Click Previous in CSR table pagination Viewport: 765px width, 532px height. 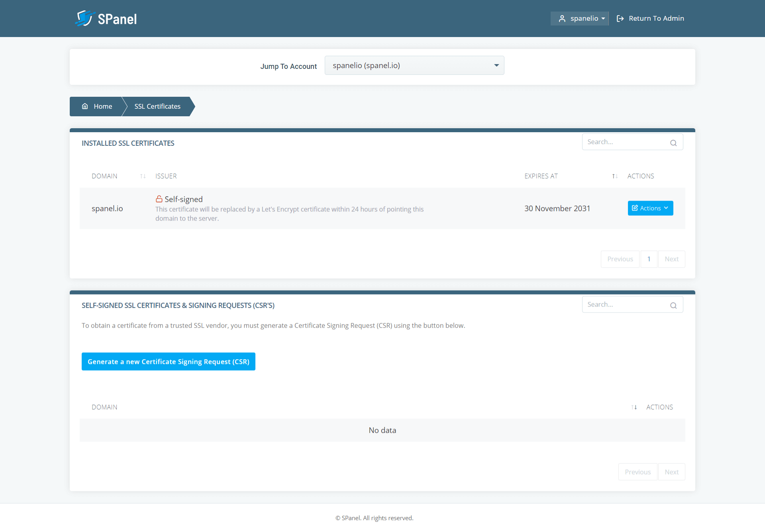click(637, 472)
